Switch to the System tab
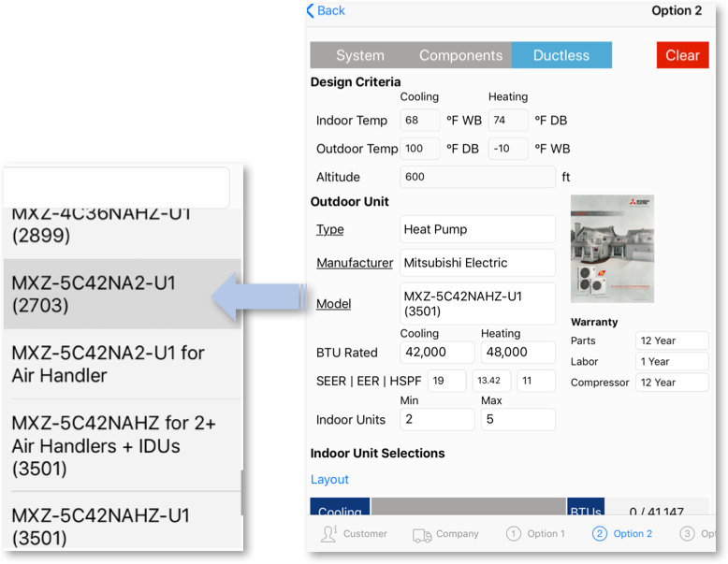728x564 pixels. (360, 55)
